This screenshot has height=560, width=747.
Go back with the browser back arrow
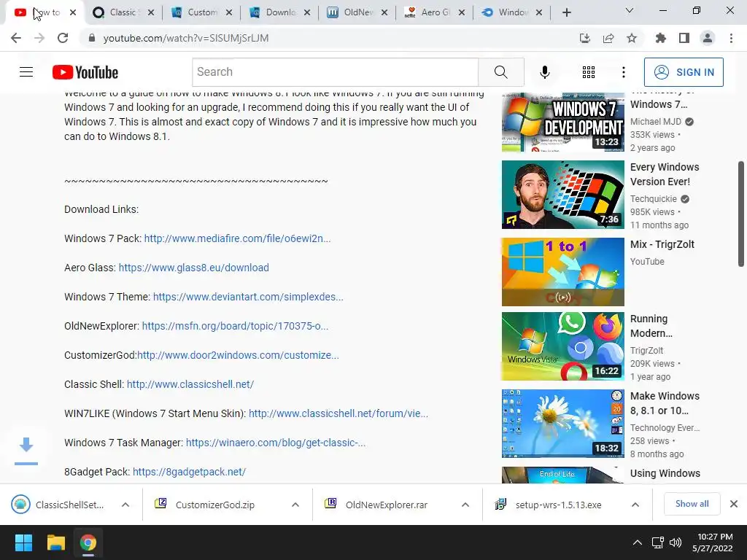click(x=16, y=38)
